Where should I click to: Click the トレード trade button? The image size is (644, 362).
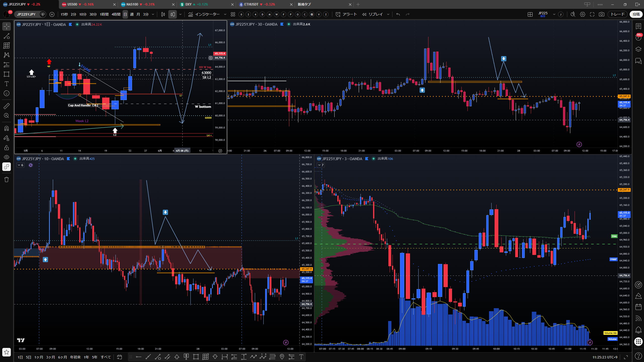(618, 14)
